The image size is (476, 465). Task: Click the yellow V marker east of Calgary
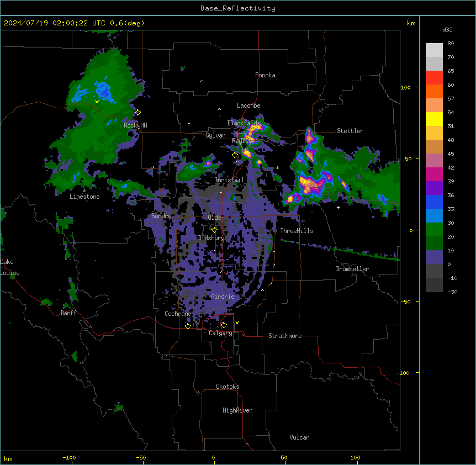(x=237, y=323)
